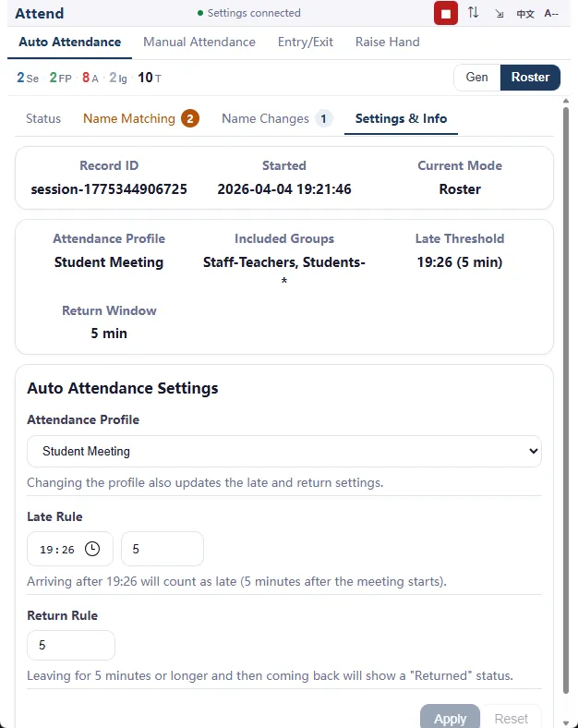Decrease font size with A-- icon
The width and height of the screenshot is (578, 728).
(551, 13)
